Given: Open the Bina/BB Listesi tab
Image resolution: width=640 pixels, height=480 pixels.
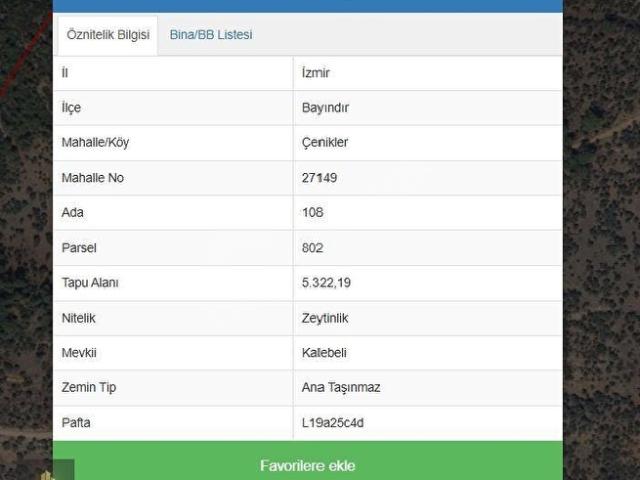Looking at the screenshot, I should click(211, 35).
